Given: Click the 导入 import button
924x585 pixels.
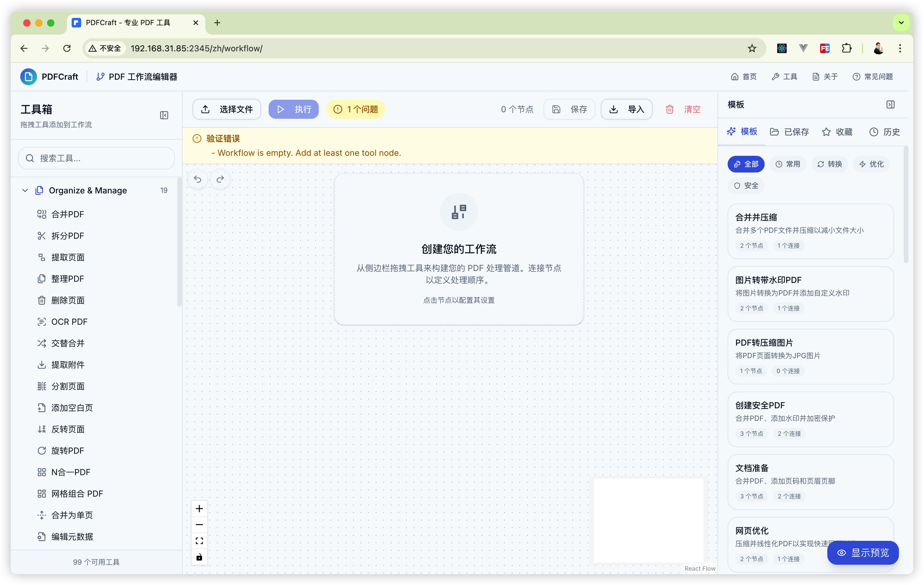Looking at the screenshot, I should [x=626, y=110].
